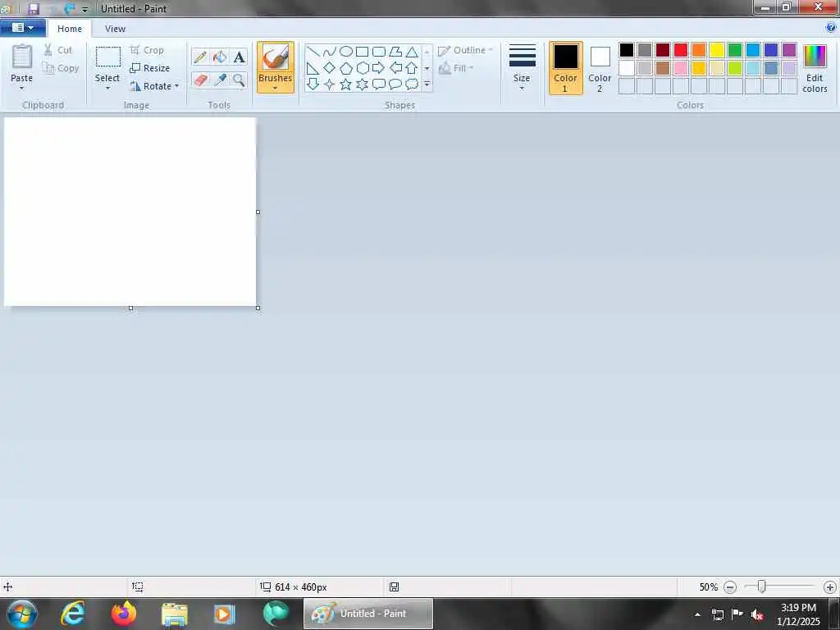
Task: Pick the green color swatch
Action: click(735, 50)
